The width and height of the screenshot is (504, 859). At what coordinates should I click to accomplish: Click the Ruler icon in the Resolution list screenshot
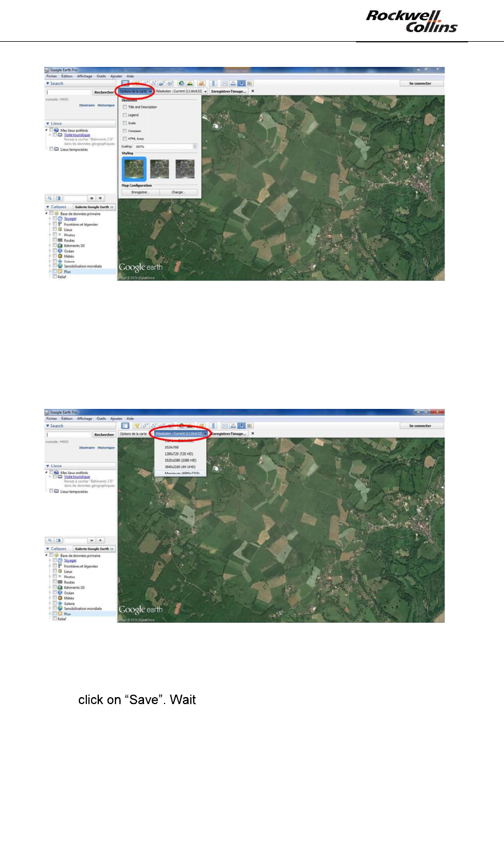click(x=213, y=425)
